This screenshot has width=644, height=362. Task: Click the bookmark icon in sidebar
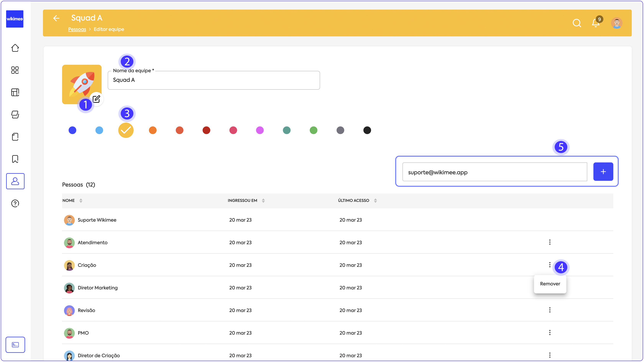tap(15, 159)
